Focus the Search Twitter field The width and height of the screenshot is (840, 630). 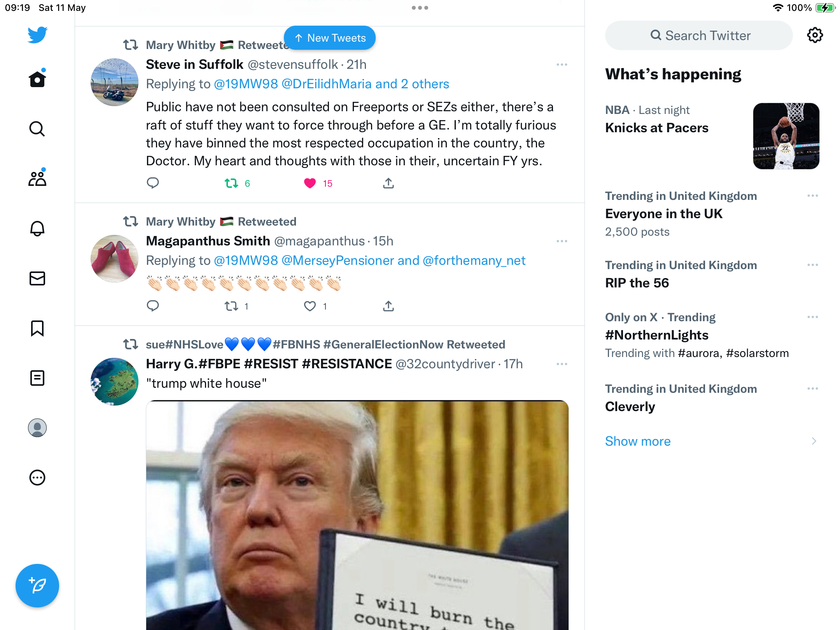click(699, 35)
